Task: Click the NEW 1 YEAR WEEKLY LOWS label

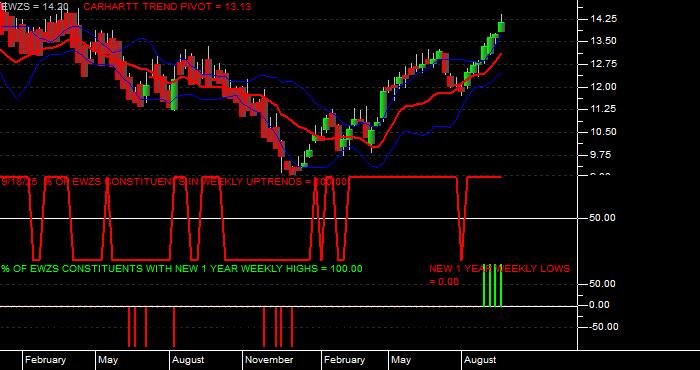Action: [500, 269]
